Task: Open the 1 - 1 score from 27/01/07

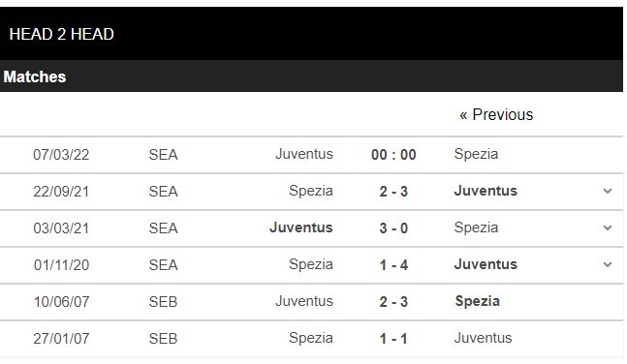Action: (393, 339)
